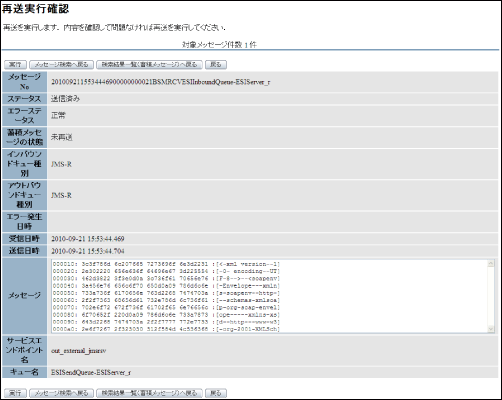Click hex dump line 0000a0

(x=166, y=329)
